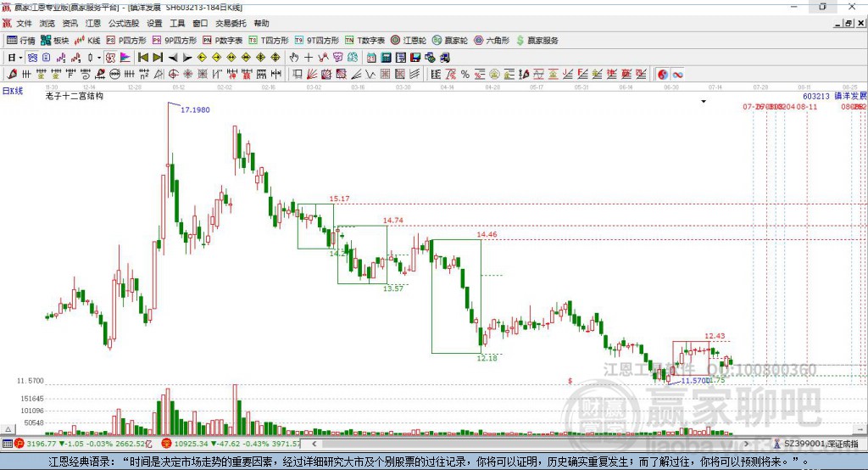Select the hand pan tool
The image size is (868, 470).
[294, 58]
